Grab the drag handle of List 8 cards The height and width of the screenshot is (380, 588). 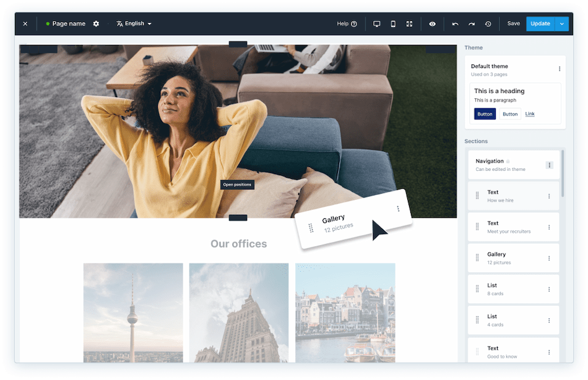pos(477,289)
